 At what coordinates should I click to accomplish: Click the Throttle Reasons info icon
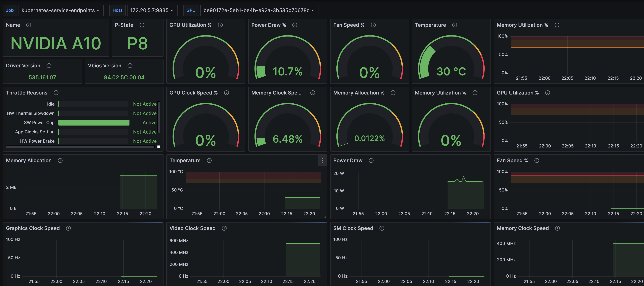56,93
